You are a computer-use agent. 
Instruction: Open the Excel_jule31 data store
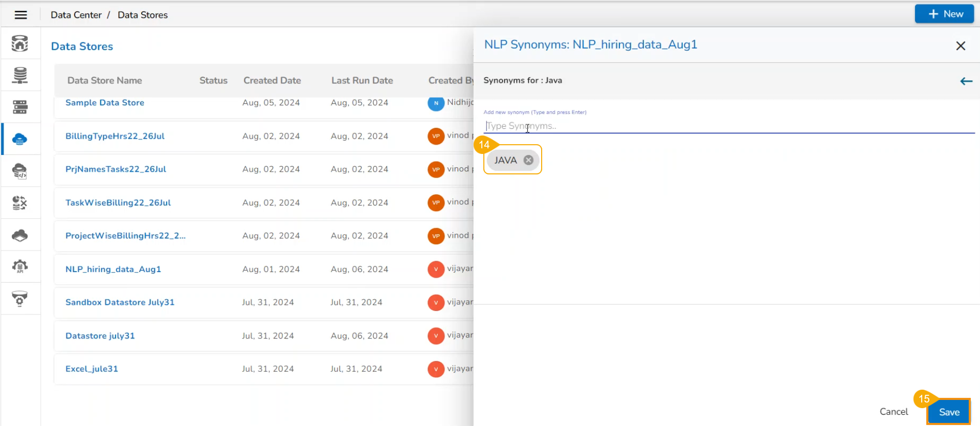pos(92,369)
